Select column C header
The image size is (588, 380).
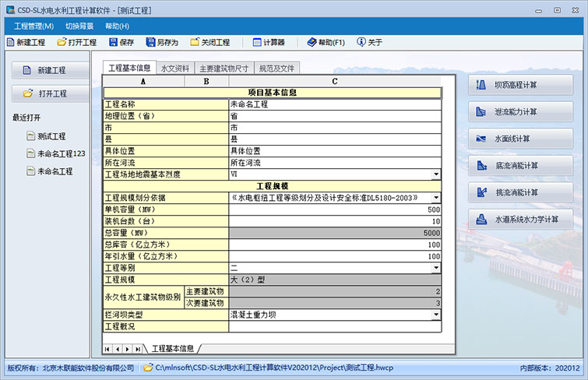(x=335, y=82)
